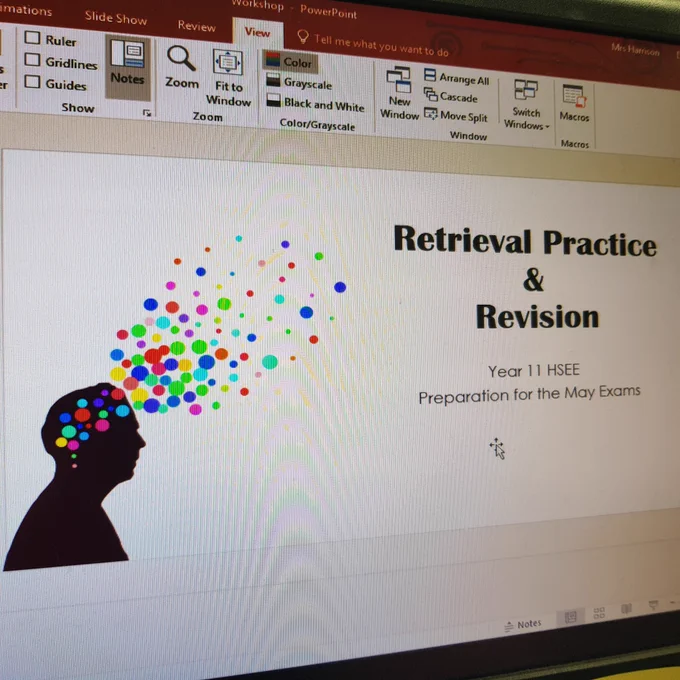Toggle Notes in the status bar

point(523,625)
